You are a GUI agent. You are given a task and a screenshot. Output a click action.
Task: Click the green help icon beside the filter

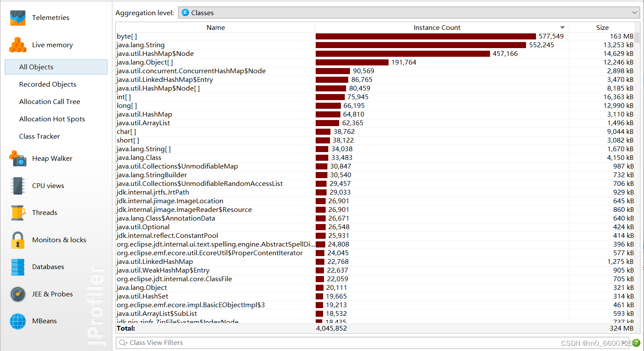coord(636,343)
